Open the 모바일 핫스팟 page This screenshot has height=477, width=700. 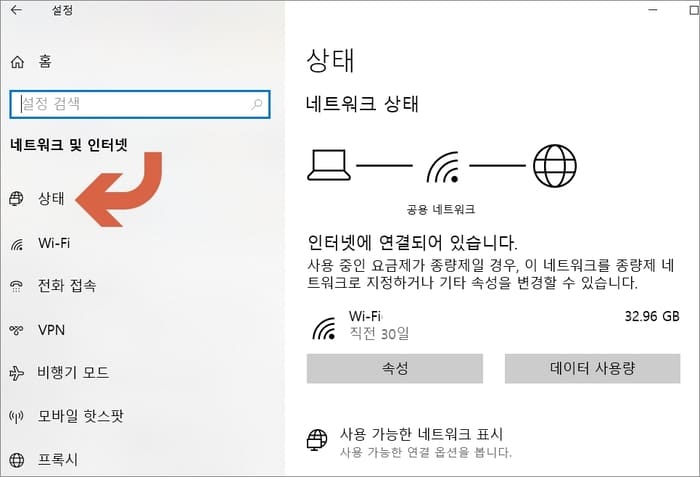pyautogui.click(x=80, y=416)
